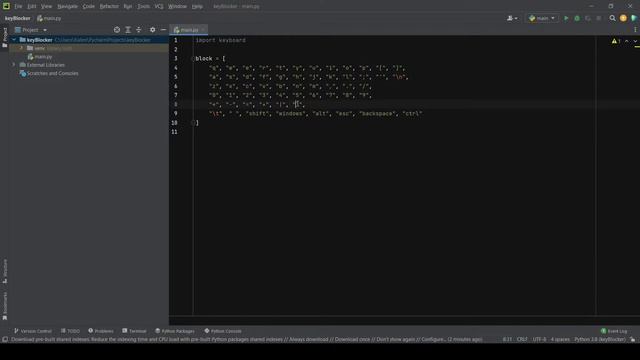Open Search Everywhere magnifier
This screenshot has height=360, width=640.
tap(612, 18)
